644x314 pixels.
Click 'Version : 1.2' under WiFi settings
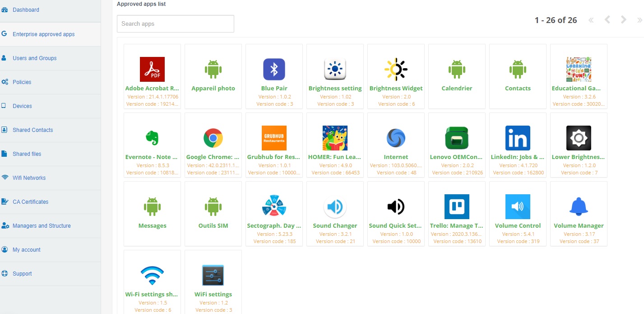213,303
